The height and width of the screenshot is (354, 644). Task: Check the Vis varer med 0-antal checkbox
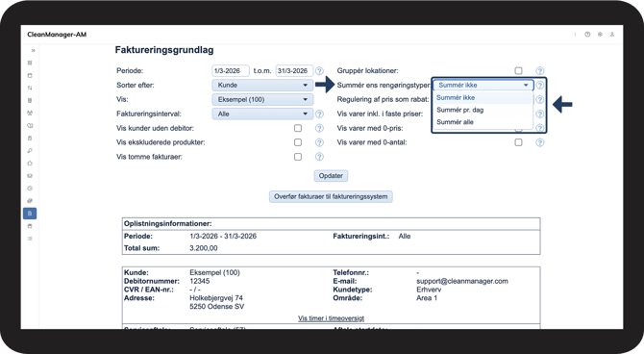518,142
